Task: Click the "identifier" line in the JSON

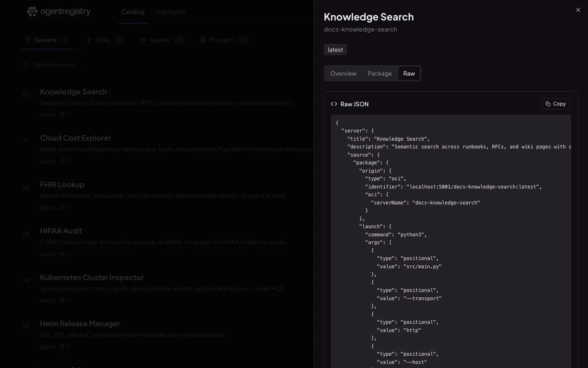Action: (x=453, y=186)
